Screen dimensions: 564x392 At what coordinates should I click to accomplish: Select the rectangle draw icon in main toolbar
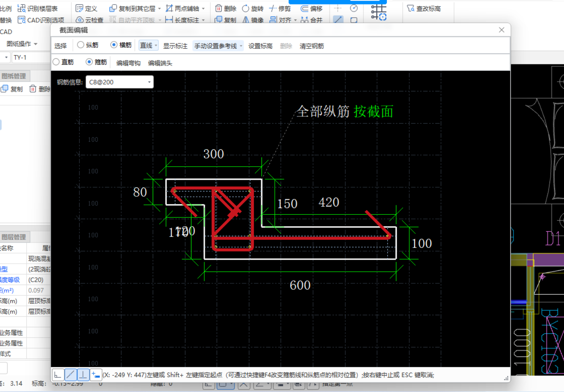[354, 20]
